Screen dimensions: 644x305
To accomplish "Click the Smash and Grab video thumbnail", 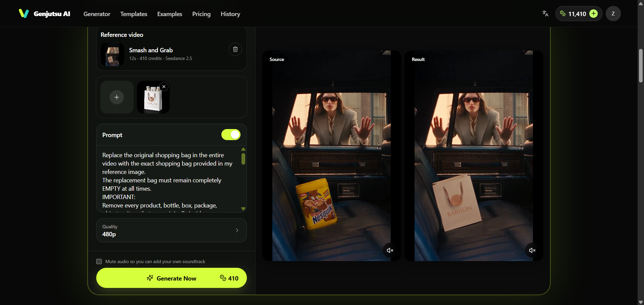I will [x=112, y=54].
